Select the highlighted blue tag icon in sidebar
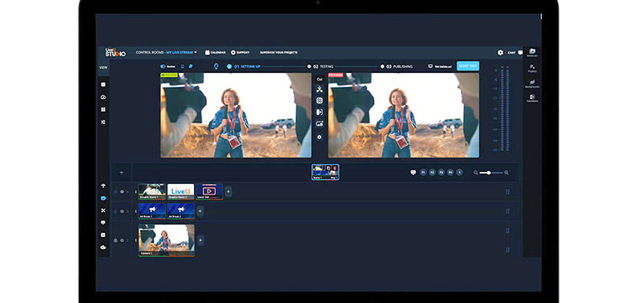Viewport: 644px width, 303px height. tap(103, 198)
